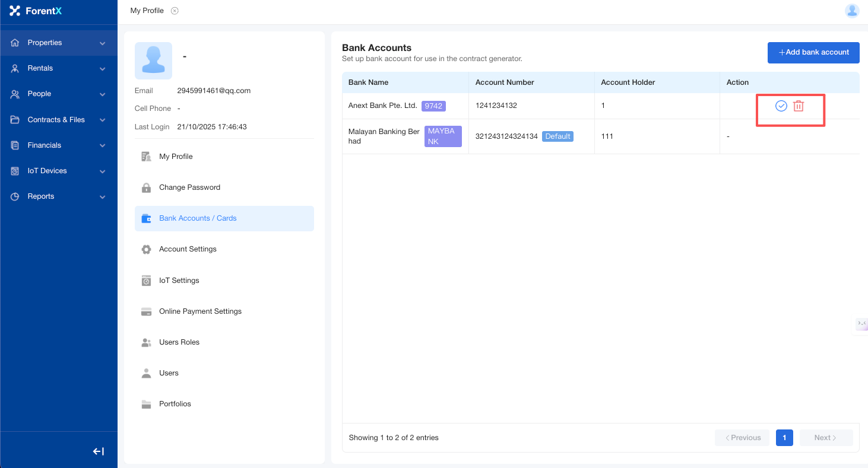Click the ForentX logo
868x468 pixels.
click(x=36, y=11)
